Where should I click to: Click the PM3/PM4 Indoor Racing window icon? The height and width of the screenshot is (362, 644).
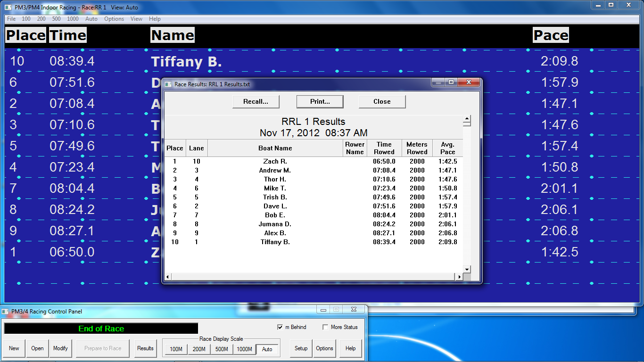coord(8,8)
